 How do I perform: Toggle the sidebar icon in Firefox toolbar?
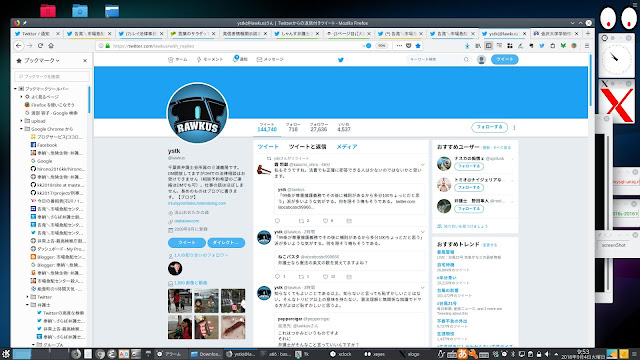point(488,46)
